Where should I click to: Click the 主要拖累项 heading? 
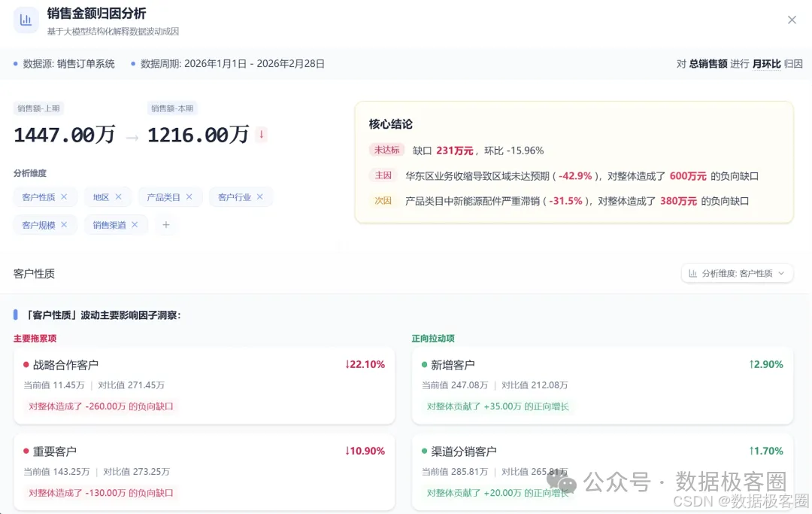pyautogui.click(x=35, y=339)
